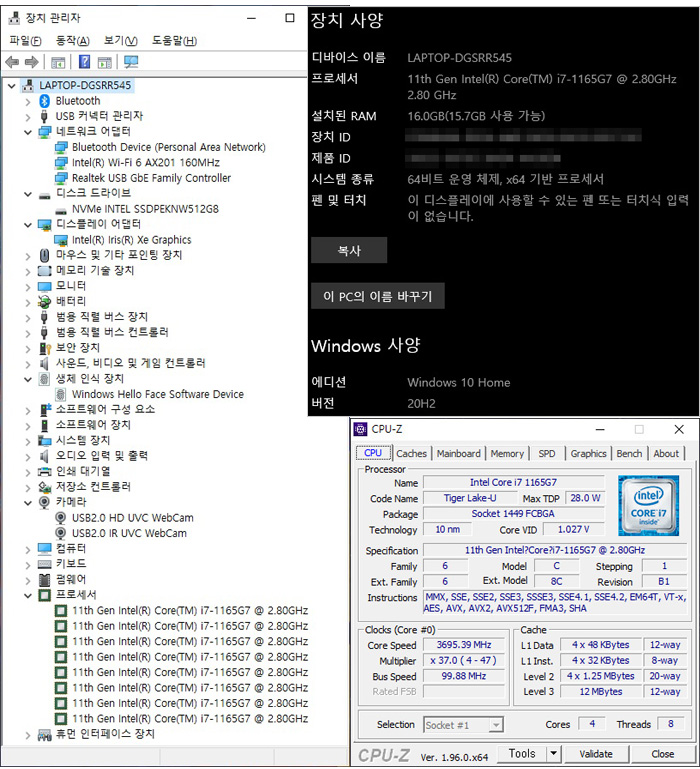Click the Windows 10 Home edition text
700x769 pixels.
click(x=459, y=383)
